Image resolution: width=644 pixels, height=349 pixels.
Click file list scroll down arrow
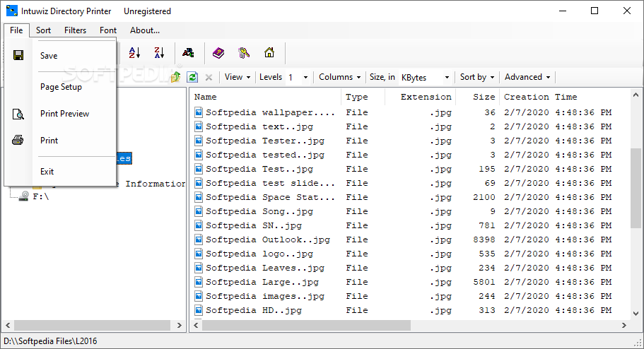click(636, 314)
